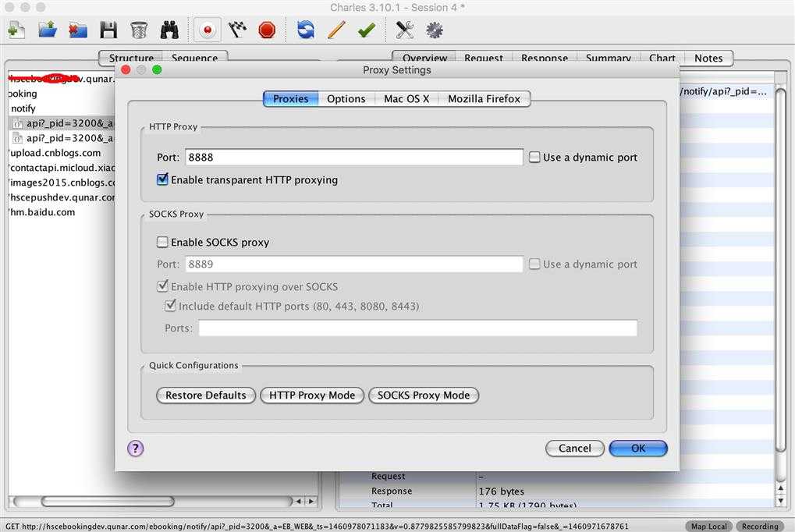Select the first api?_pid=3200 entry in the tree
Image resolution: width=795 pixels, height=532 pixels.
pos(63,123)
